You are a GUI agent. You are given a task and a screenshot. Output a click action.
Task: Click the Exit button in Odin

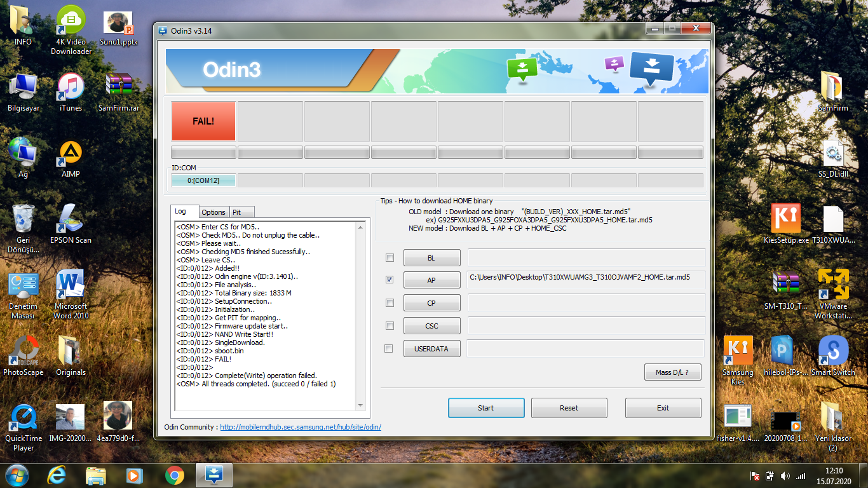coord(663,408)
